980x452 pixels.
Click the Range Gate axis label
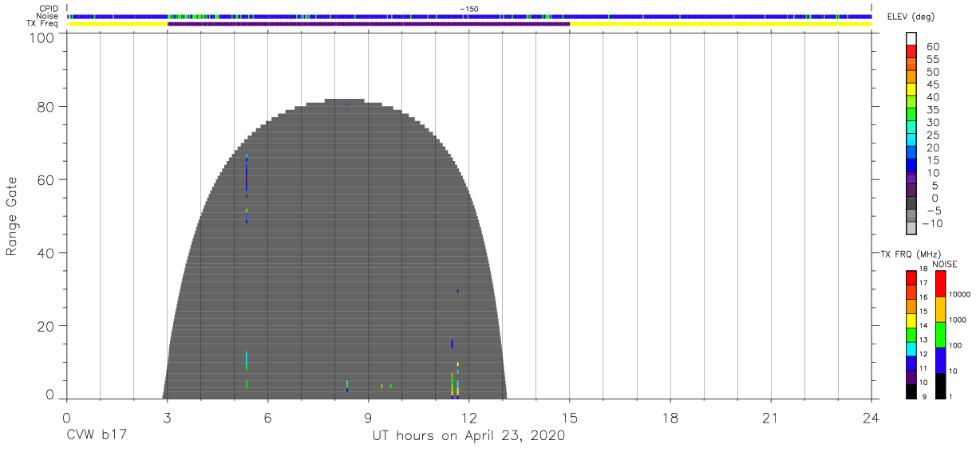click(x=11, y=216)
